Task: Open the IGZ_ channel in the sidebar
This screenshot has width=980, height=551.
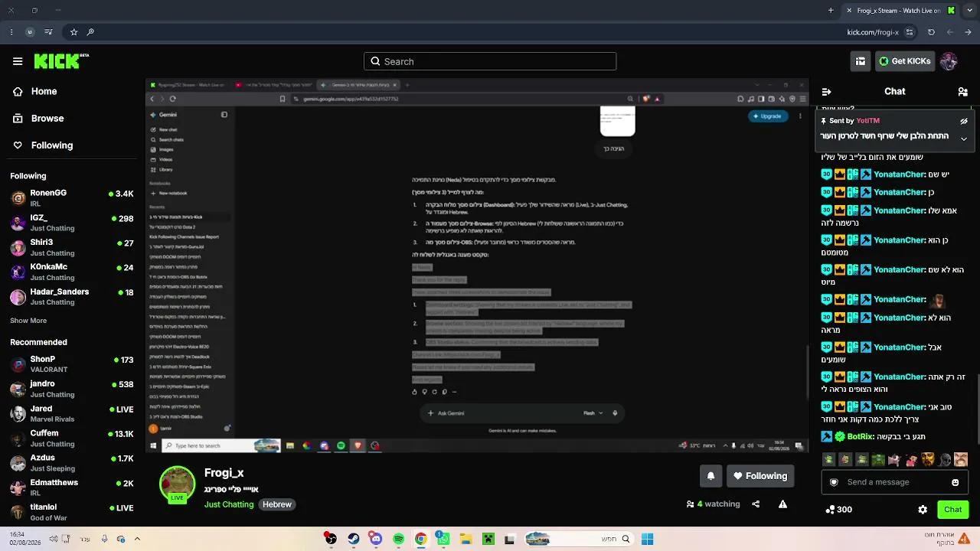Action: 73,223
